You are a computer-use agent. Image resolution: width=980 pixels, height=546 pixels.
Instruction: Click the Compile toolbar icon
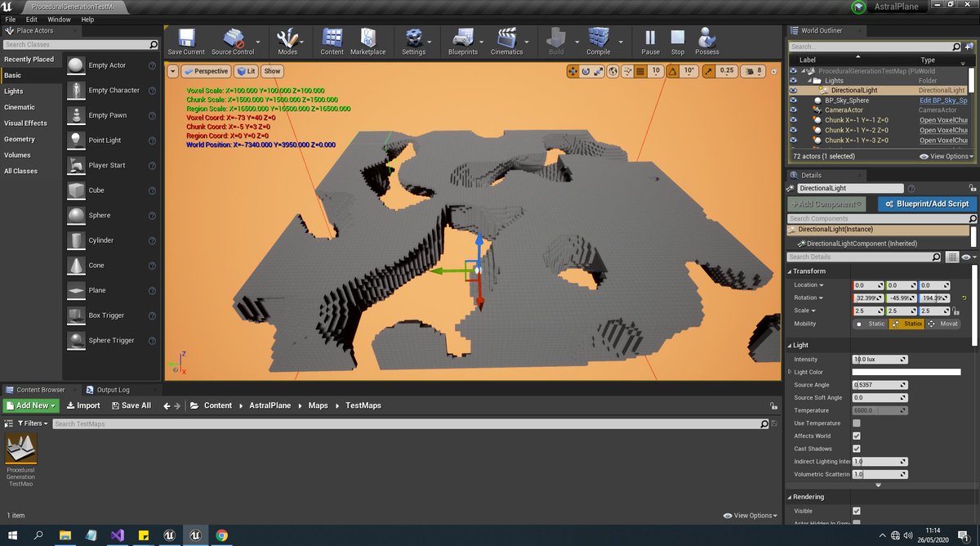[x=599, y=43]
